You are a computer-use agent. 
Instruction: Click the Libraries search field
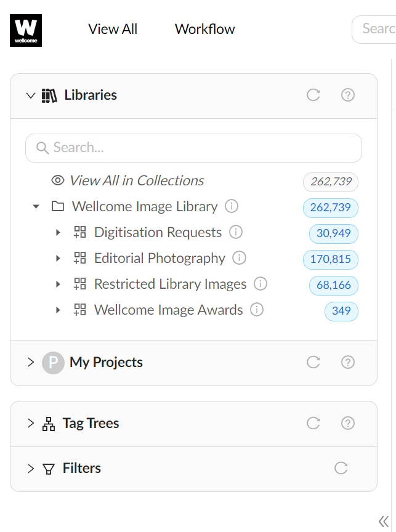[193, 148]
